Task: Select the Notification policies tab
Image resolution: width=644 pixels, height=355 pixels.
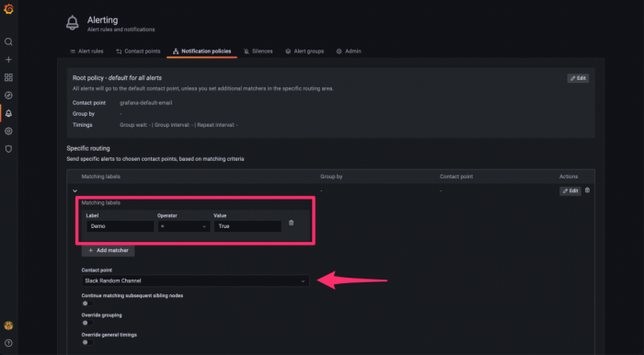Action: (201, 52)
